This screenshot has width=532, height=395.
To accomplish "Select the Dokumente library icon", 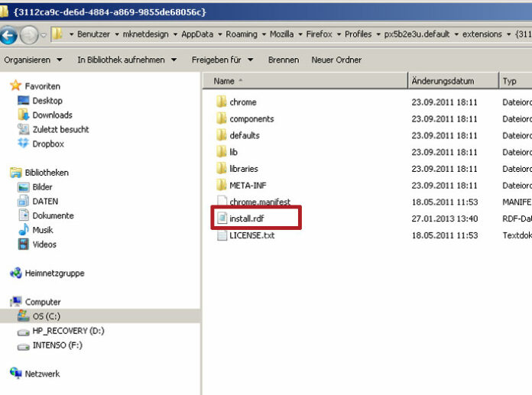I will pos(23,215).
